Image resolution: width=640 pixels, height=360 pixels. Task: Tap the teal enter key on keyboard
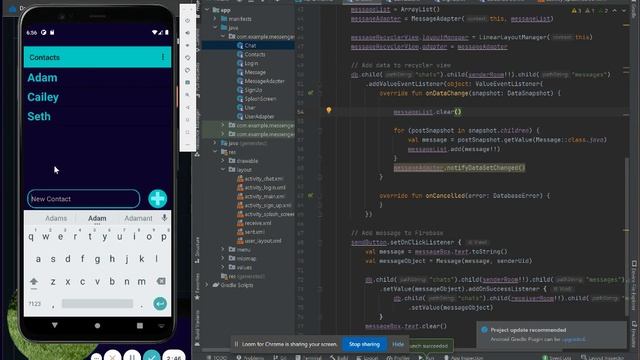(160, 304)
